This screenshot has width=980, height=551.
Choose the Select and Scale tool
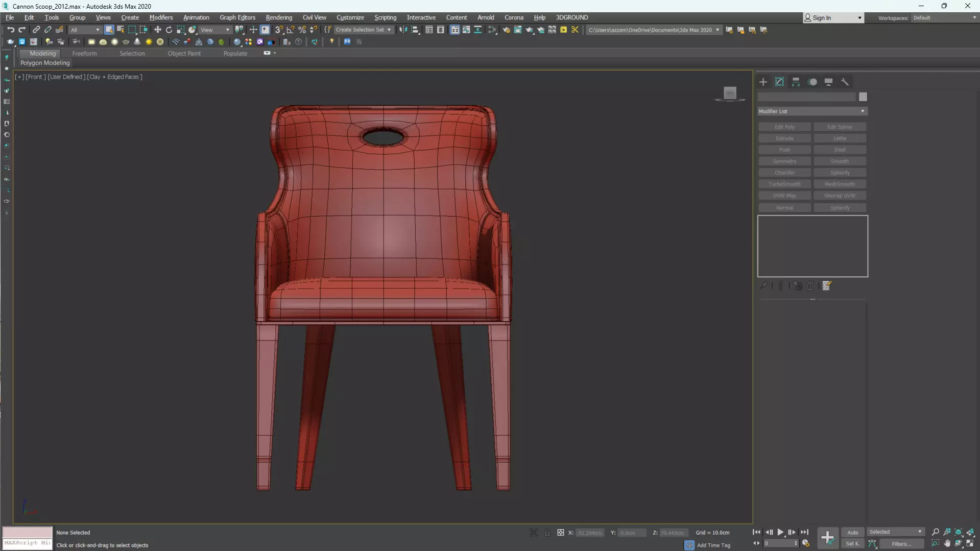tap(181, 30)
